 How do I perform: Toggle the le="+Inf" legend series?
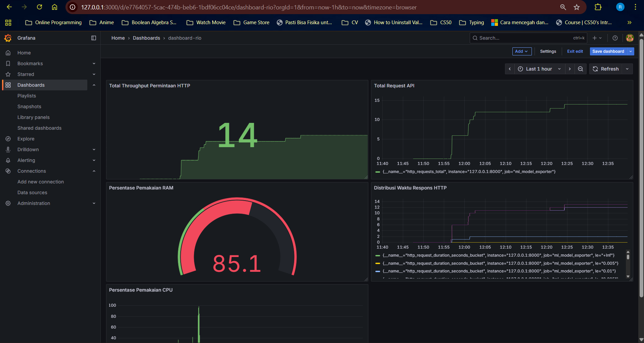click(x=498, y=255)
